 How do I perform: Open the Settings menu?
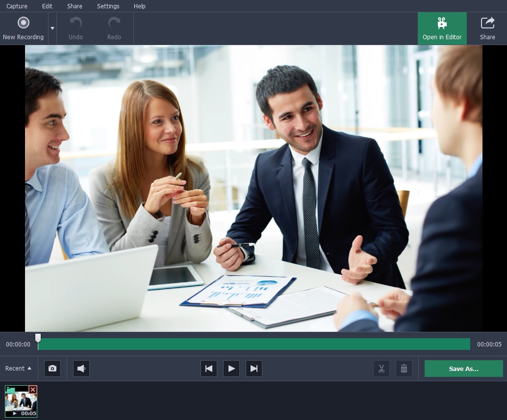(x=108, y=6)
